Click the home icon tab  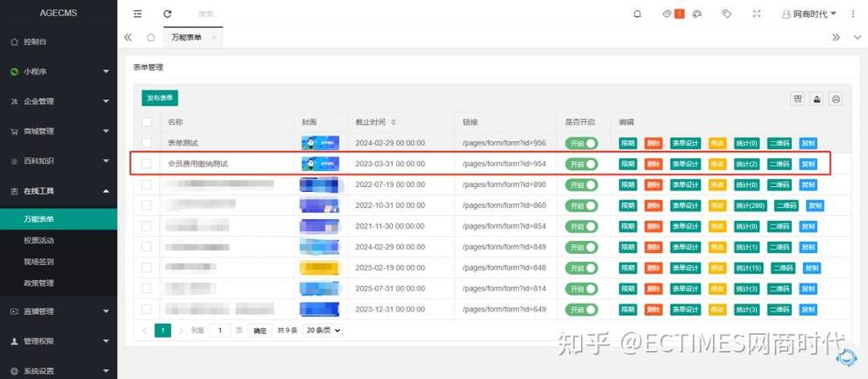tap(151, 37)
